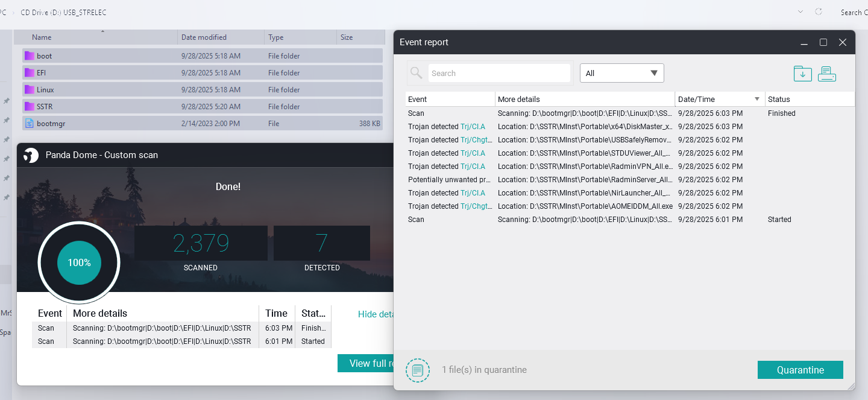Viewport: 868px width, 400px height.
Task: Click the Event report window resize grip
Action: click(x=851, y=386)
